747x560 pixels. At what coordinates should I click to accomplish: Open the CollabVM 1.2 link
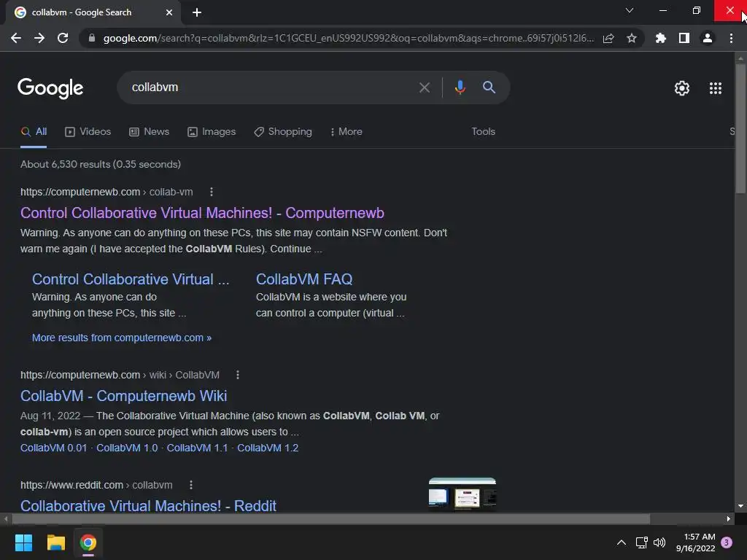(267, 448)
